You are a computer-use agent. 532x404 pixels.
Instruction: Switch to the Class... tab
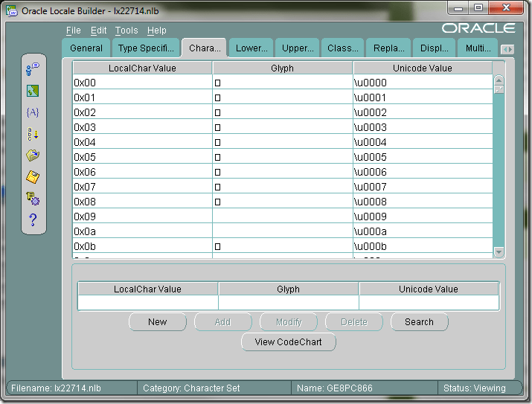point(343,48)
